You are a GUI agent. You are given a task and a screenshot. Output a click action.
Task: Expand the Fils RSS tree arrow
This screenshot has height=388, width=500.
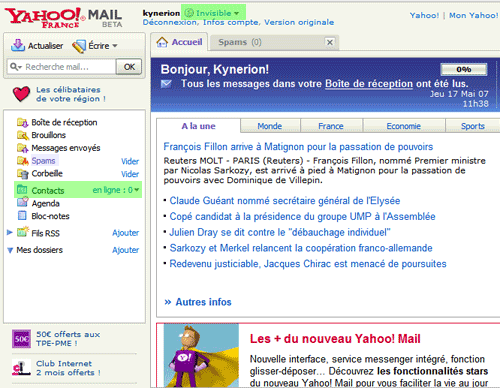(10, 232)
